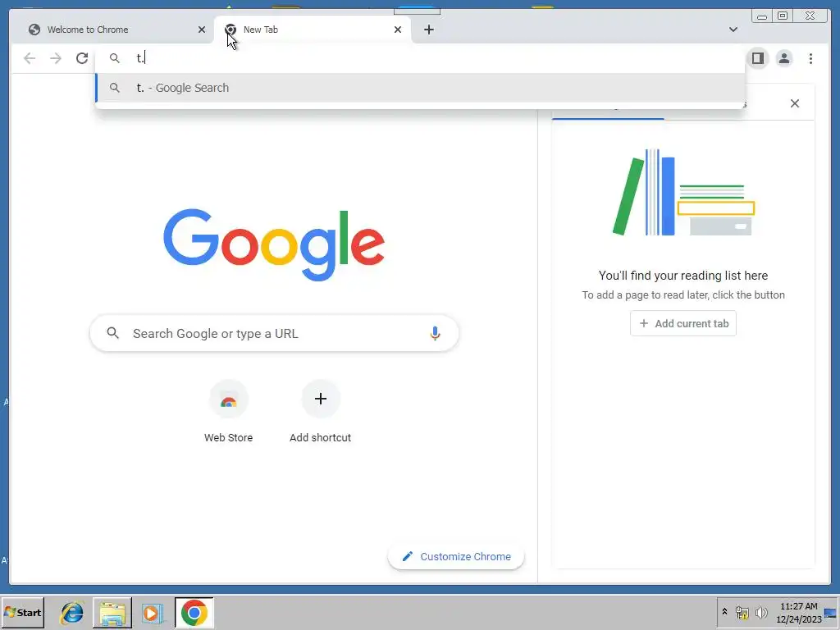Viewport: 840px width, 630px height.
Task: Click 'To add a page to read later' text
Action: [x=683, y=295]
